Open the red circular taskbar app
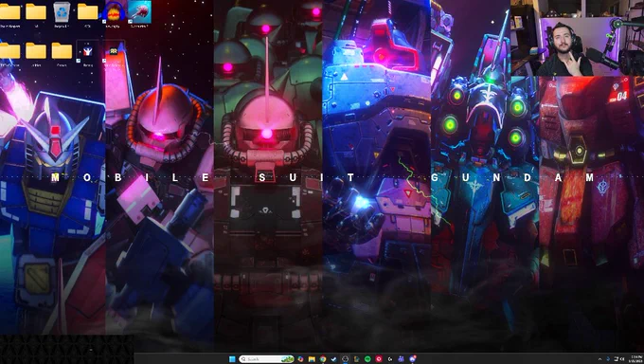The height and width of the screenshot is (364, 644). tap(379, 359)
